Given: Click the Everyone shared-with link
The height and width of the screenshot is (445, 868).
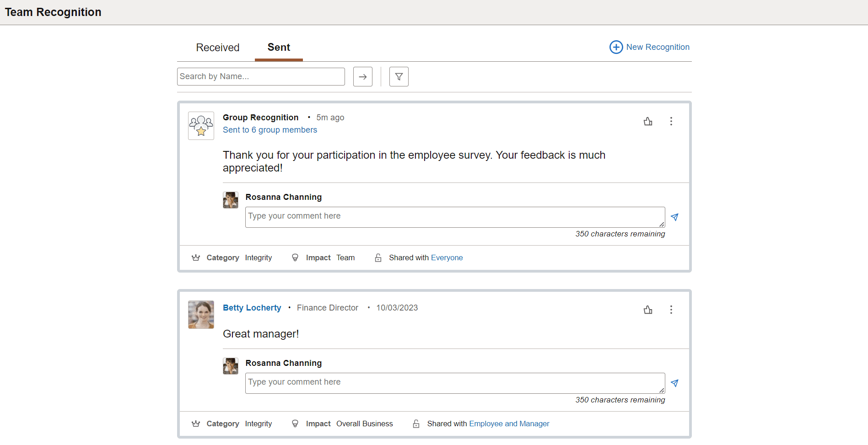Looking at the screenshot, I should 447,257.
